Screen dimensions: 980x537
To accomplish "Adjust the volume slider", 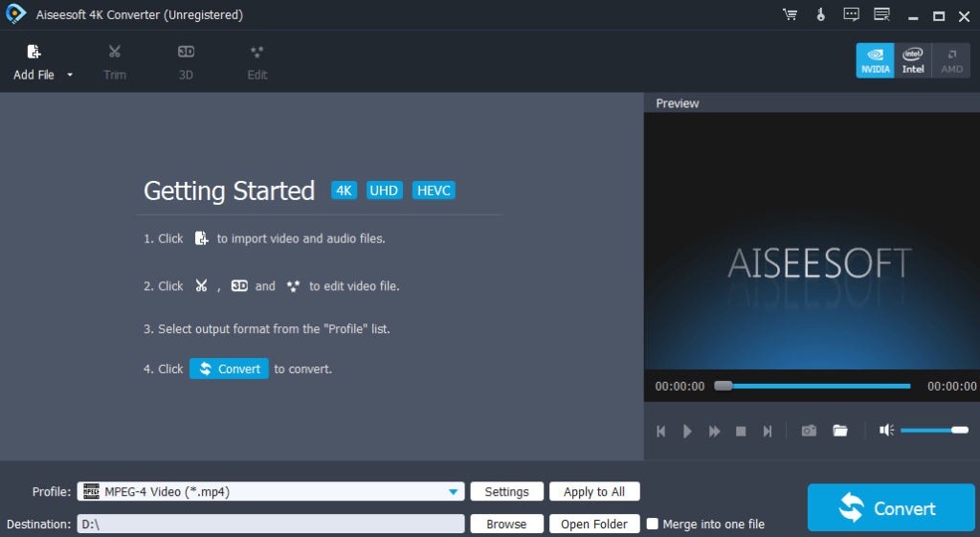I will (x=934, y=430).
